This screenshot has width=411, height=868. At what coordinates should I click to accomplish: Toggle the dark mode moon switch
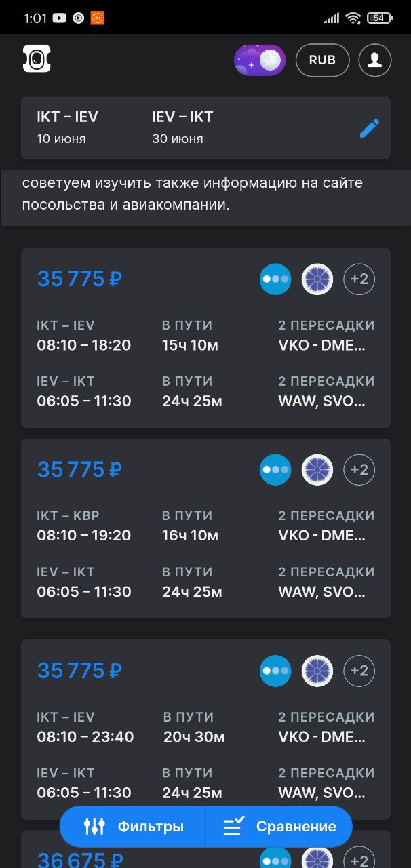pyautogui.click(x=260, y=60)
